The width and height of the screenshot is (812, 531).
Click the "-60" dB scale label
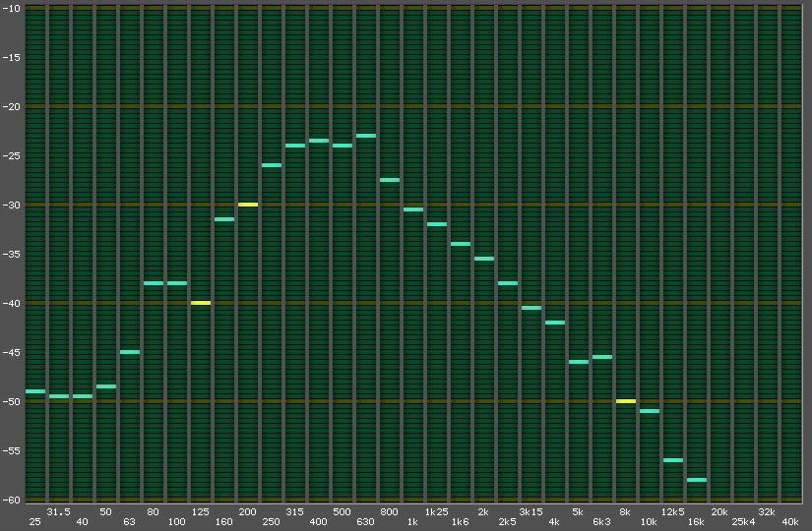pos(12,500)
